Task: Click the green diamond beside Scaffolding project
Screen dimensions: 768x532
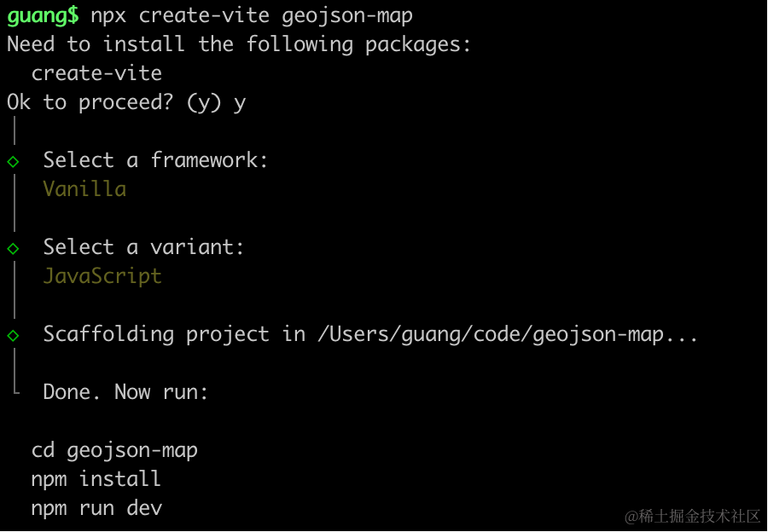Action: 13,336
